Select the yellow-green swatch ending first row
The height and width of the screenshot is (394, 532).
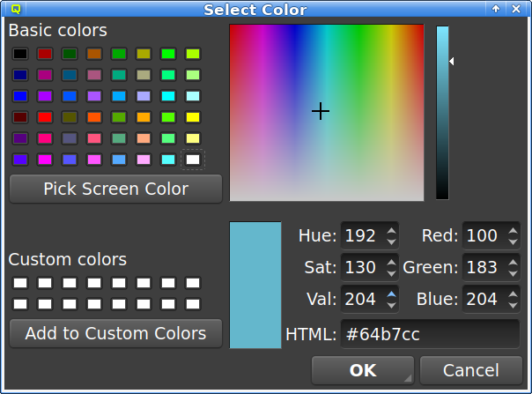[x=193, y=54]
